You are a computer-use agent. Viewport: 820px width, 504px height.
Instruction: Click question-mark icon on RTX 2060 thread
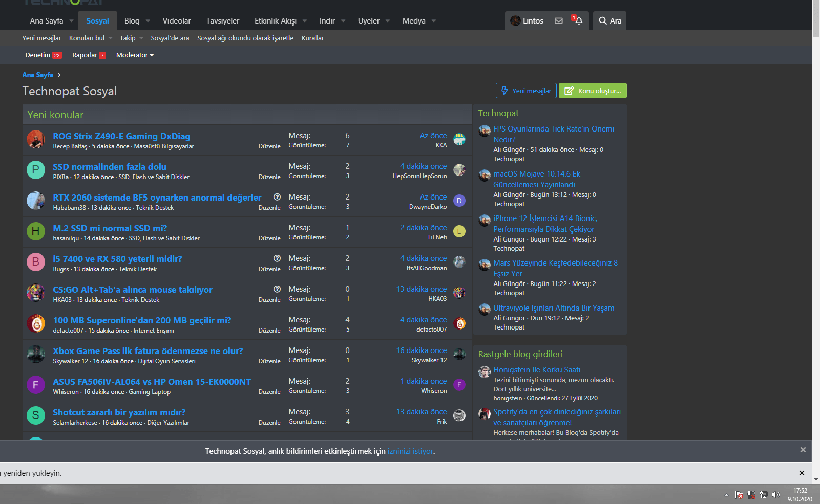277,197
